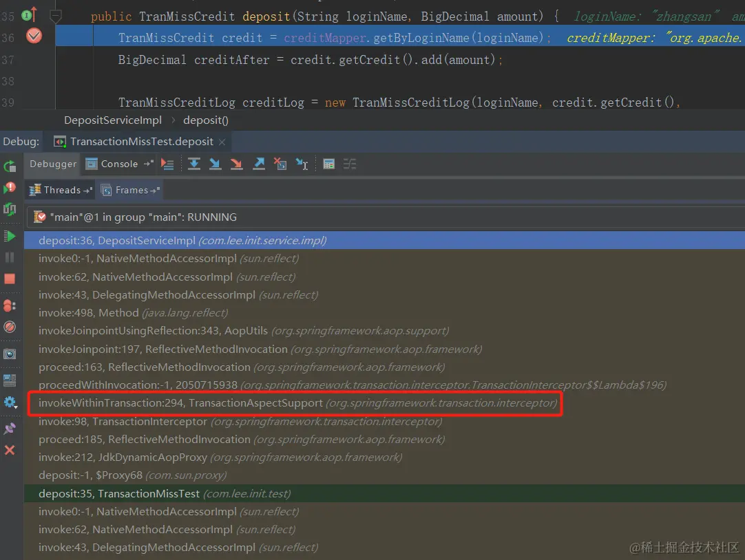Click DepositServiceImpl breadcrumb
This screenshot has width=745, height=560.
pos(113,120)
